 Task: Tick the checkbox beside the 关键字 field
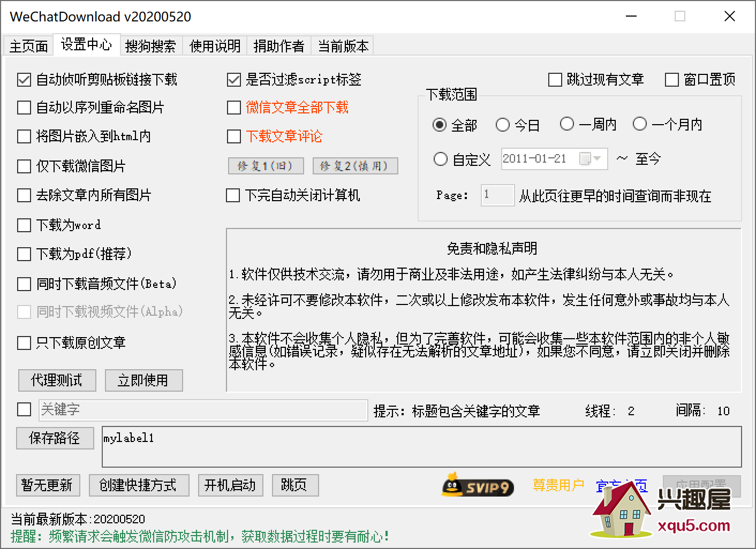click(24, 409)
